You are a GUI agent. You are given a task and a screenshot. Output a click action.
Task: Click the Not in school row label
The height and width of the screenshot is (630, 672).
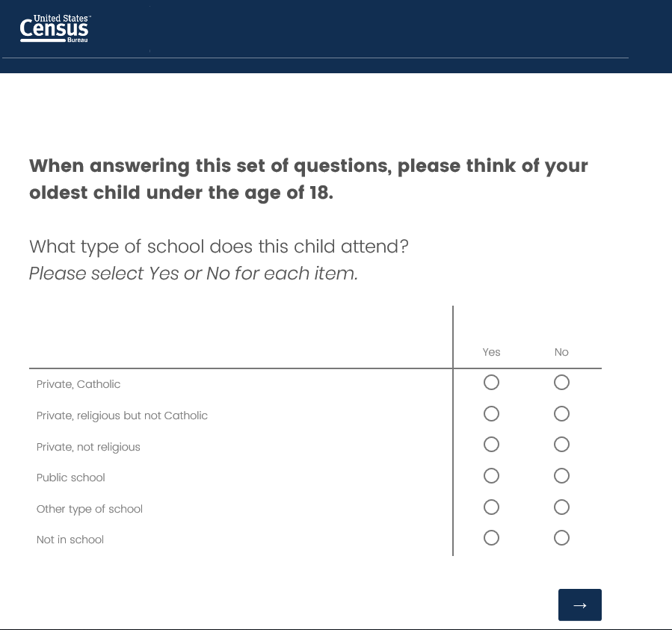pos(70,540)
